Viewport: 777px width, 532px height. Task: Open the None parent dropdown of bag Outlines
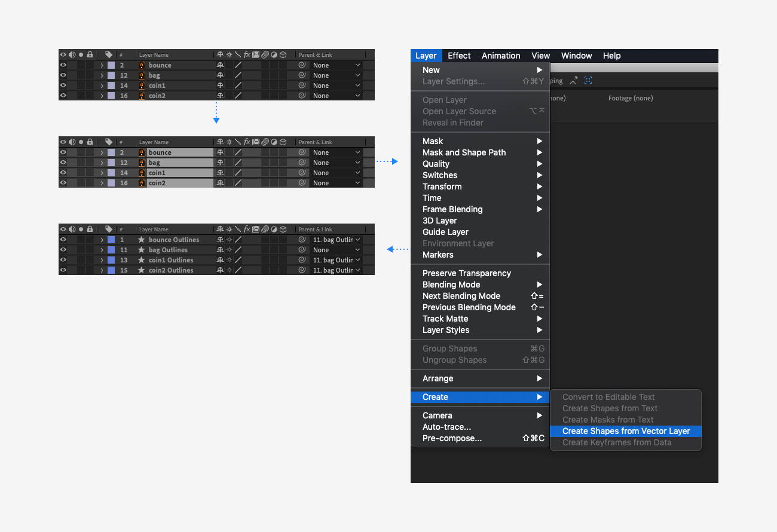click(x=337, y=250)
